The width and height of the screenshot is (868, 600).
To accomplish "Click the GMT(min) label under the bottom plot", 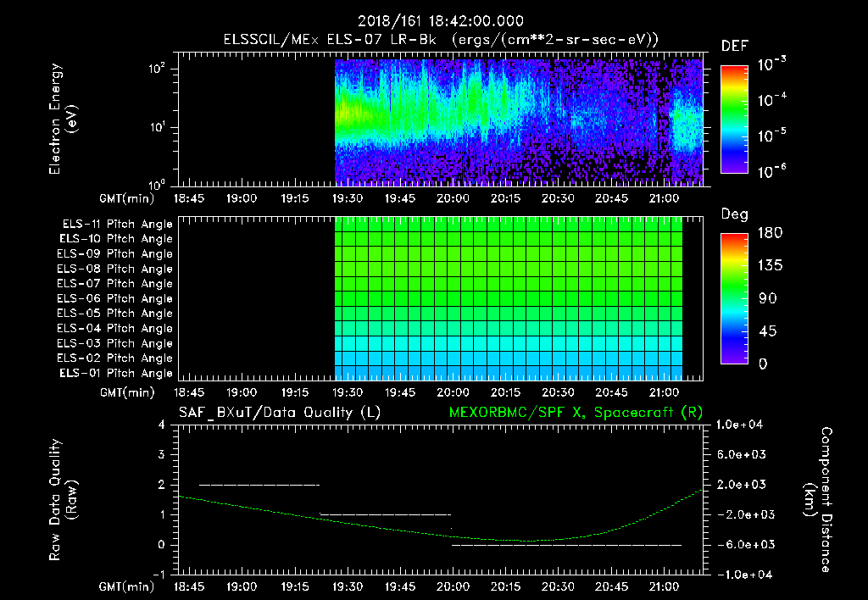I will click(x=127, y=587).
